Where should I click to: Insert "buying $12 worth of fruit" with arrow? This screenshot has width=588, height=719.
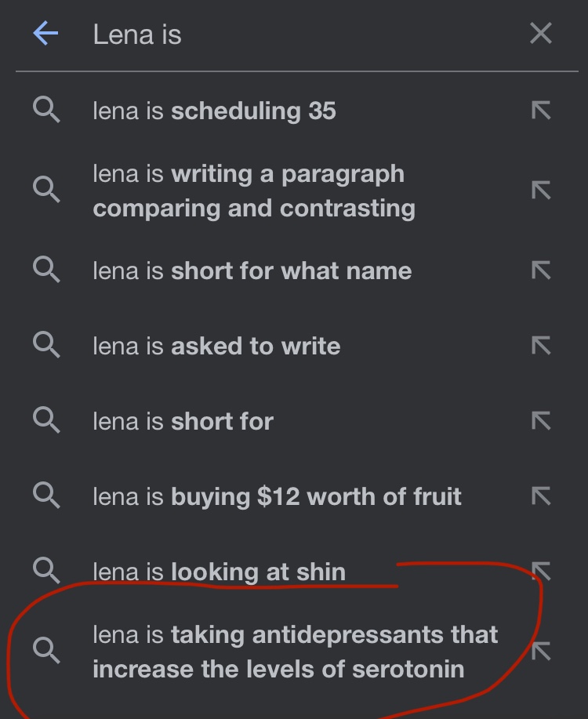[541, 496]
